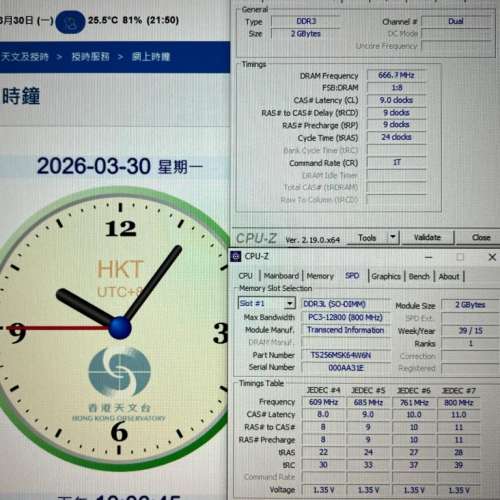Click the Part Number TS256MSK64W6N

(345, 355)
